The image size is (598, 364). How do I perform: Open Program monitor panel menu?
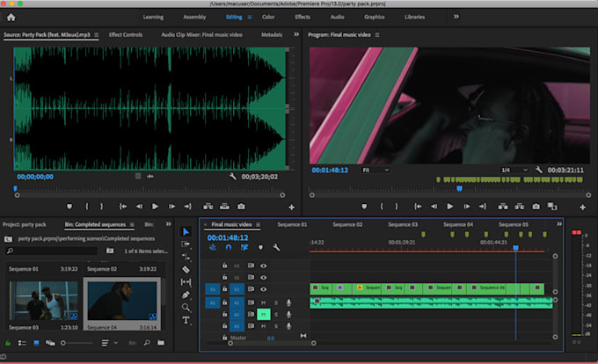pyautogui.click(x=377, y=34)
